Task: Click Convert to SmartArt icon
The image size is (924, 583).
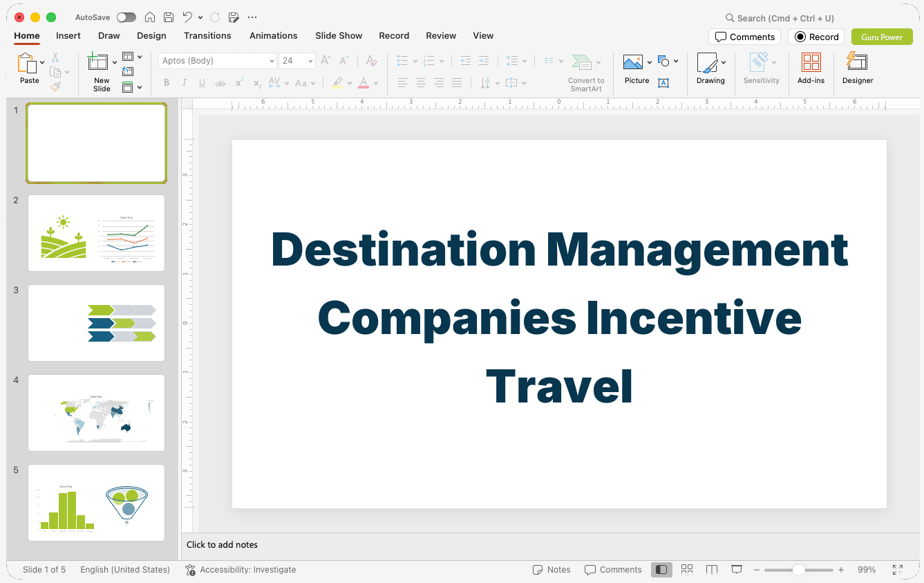Action: click(x=581, y=62)
